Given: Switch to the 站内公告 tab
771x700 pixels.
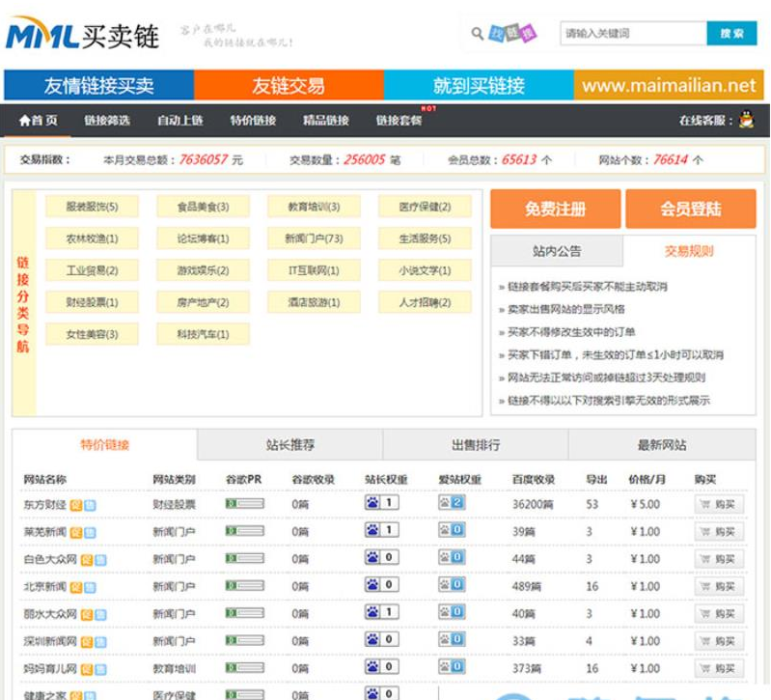Looking at the screenshot, I should tap(557, 251).
